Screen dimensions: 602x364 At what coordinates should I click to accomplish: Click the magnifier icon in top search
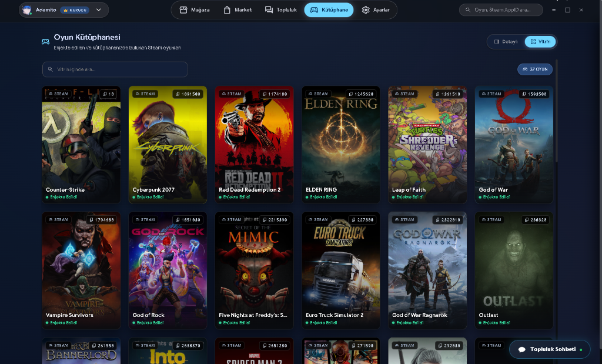click(x=467, y=10)
